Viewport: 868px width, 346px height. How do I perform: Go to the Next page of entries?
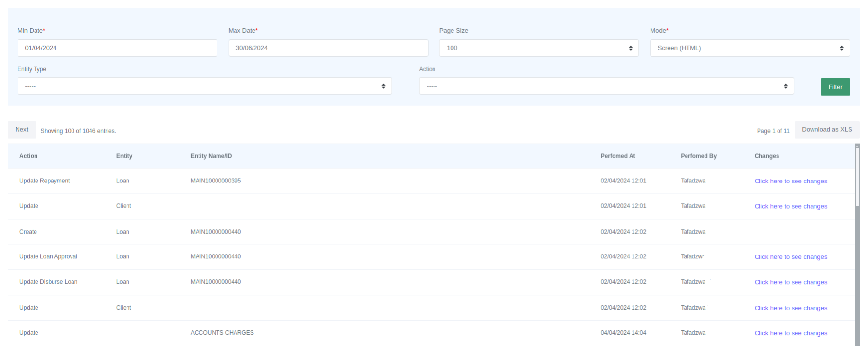coord(22,130)
